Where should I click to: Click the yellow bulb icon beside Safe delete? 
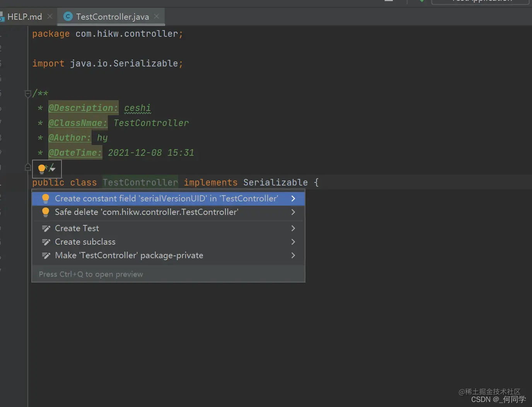[x=46, y=212]
